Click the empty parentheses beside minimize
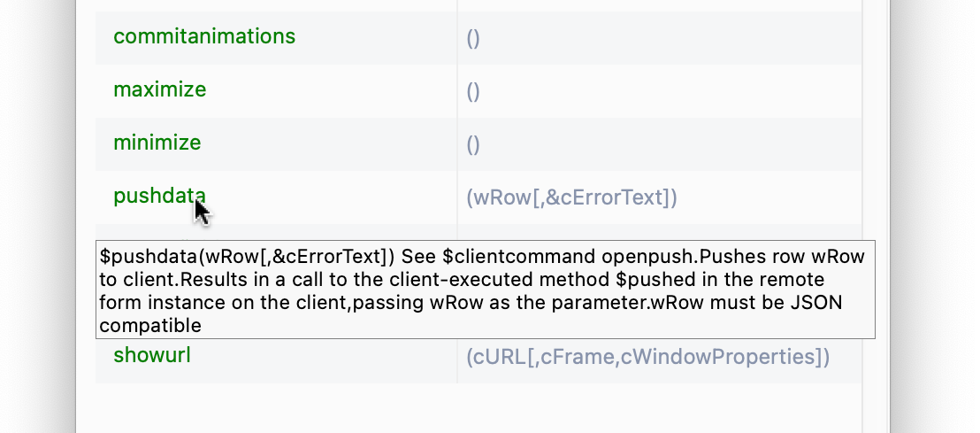This screenshot has width=980, height=433. tap(473, 144)
